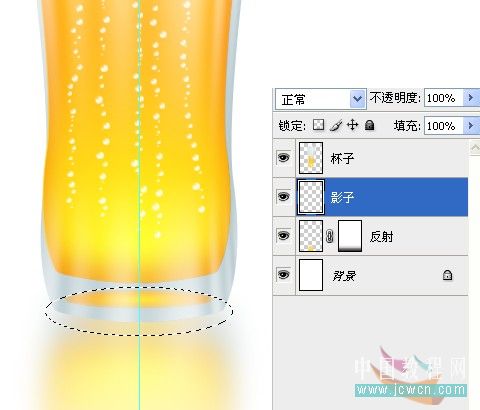Click fill 填充 value field
The height and width of the screenshot is (410, 480).
coord(444,126)
